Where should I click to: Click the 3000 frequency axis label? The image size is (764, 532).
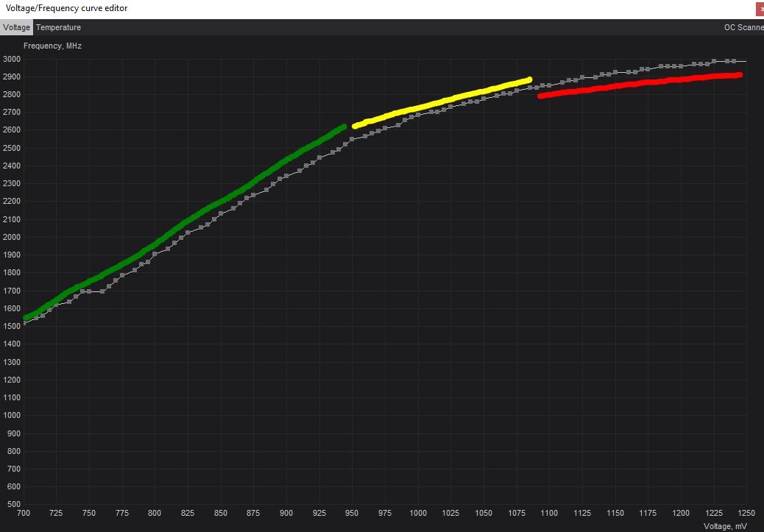coord(12,59)
